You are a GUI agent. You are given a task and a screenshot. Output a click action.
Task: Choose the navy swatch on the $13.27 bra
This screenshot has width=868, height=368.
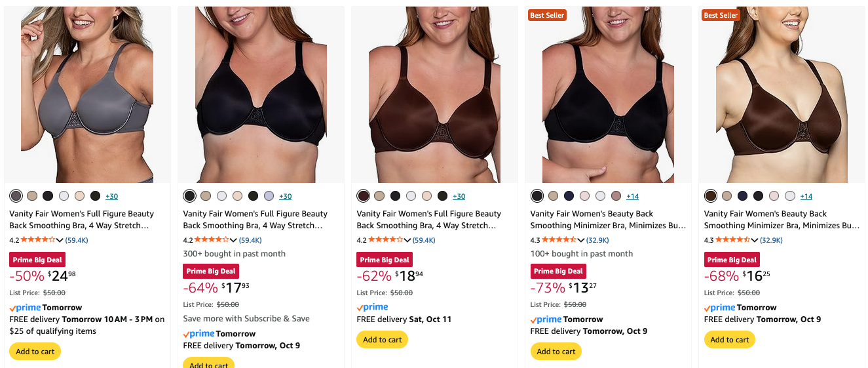coord(569,196)
